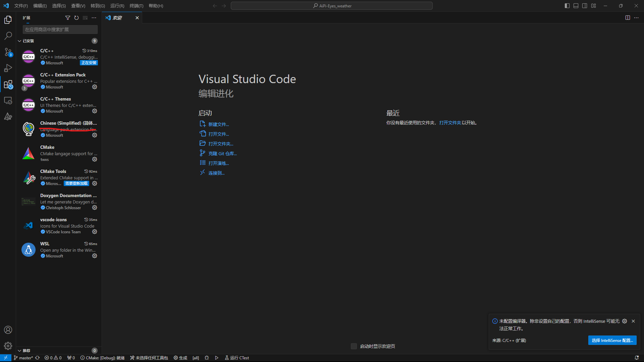
Task: Toggle secondary side bar visibility
Action: coord(585,6)
